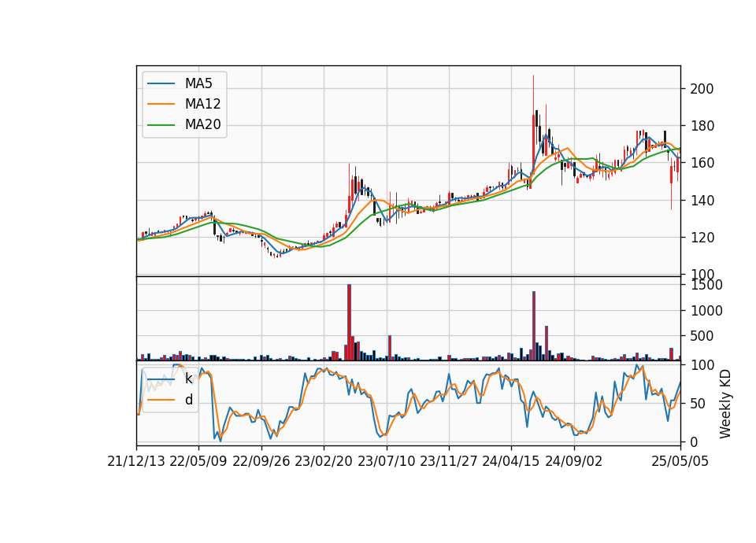Click the 160 price axis label

click(x=702, y=164)
